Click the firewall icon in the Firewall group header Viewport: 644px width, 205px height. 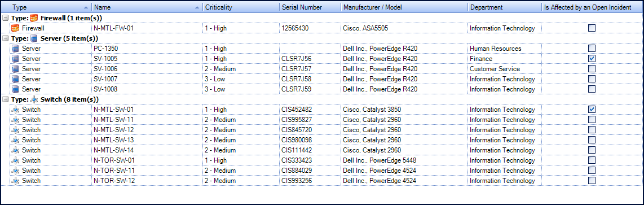pos(34,18)
